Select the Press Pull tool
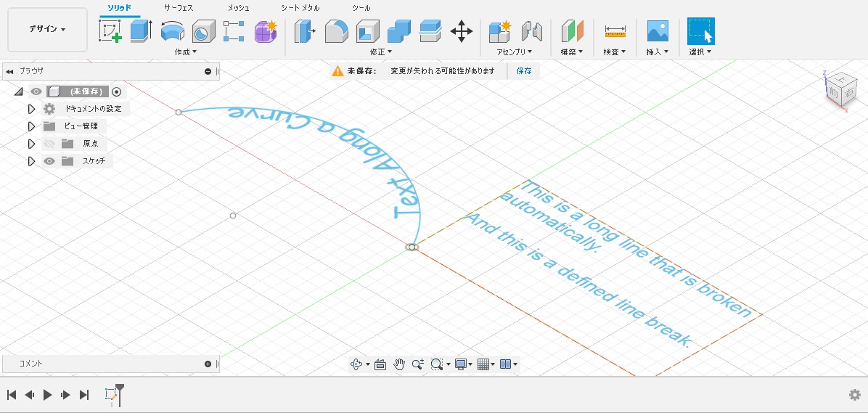The width and height of the screenshot is (868, 413). pyautogui.click(x=305, y=31)
